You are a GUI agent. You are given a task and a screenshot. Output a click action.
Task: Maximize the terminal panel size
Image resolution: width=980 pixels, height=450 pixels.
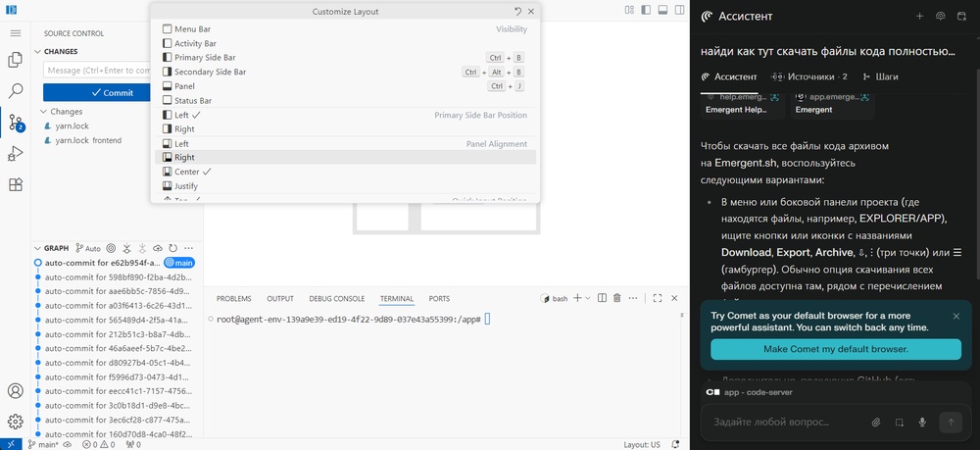[658, 298]
